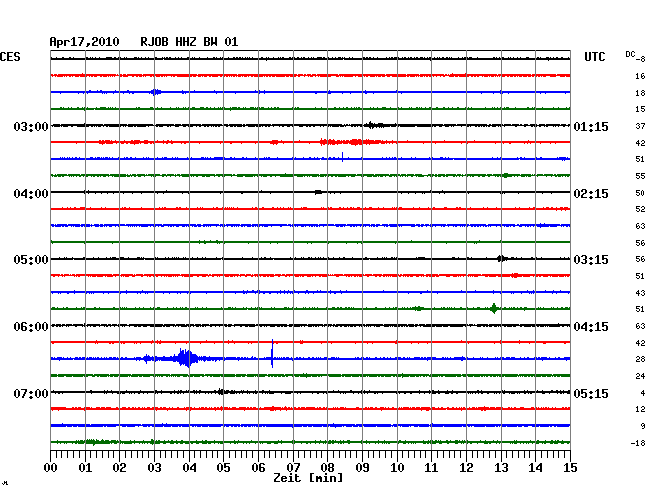The image size is (650, 494).
Task: Click the 06 minute tick label
Action: click(258, 468)
